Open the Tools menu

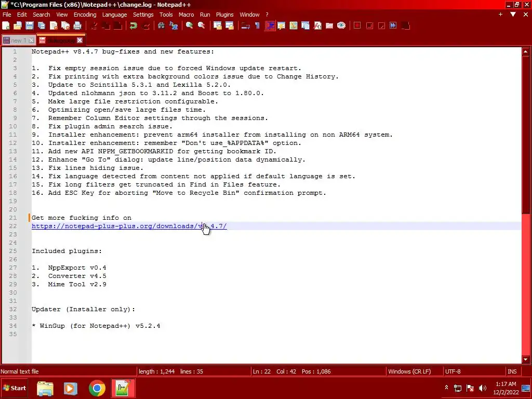pyautogui.click(x=166, y=15)
